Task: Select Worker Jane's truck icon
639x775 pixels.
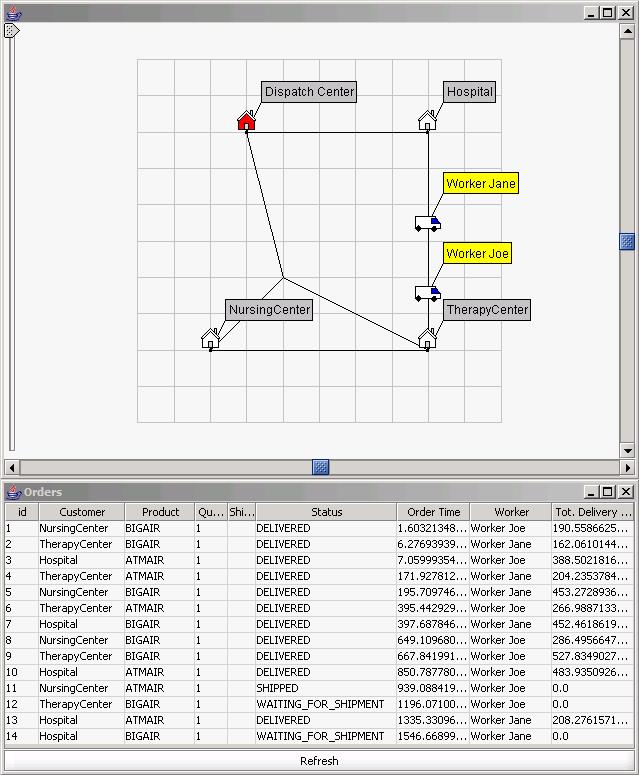Action: tap(427, 222)
